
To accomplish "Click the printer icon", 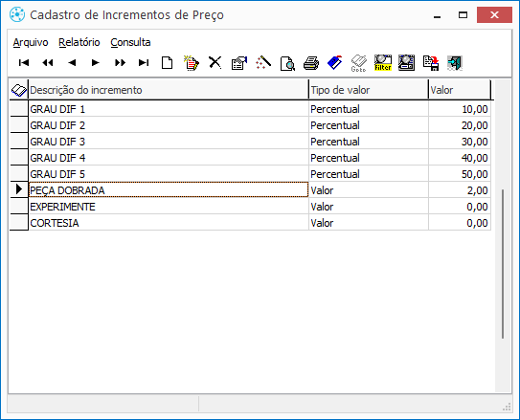I will click(311, 63).
